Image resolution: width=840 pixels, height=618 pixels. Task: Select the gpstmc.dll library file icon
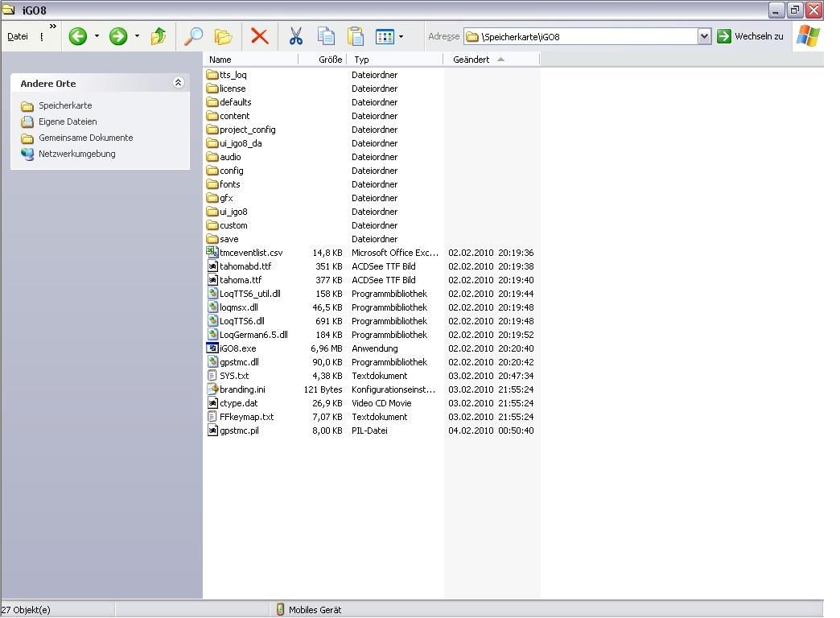212,362
